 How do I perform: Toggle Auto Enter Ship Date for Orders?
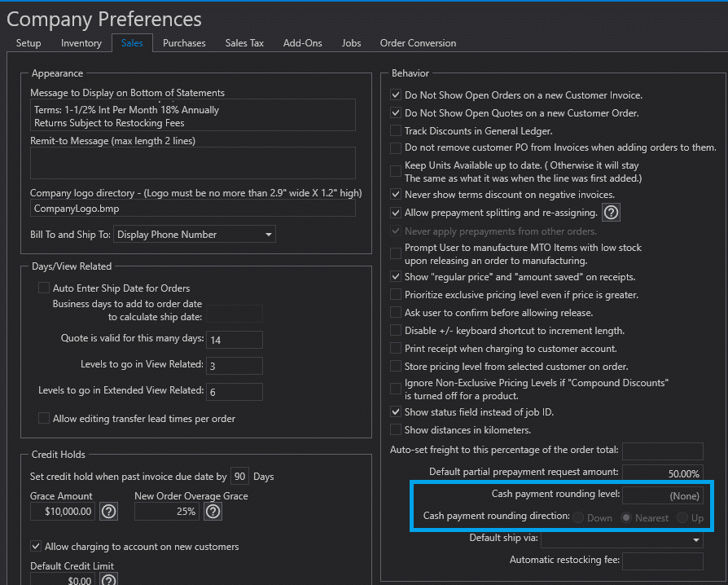click(x=44, y=288)
